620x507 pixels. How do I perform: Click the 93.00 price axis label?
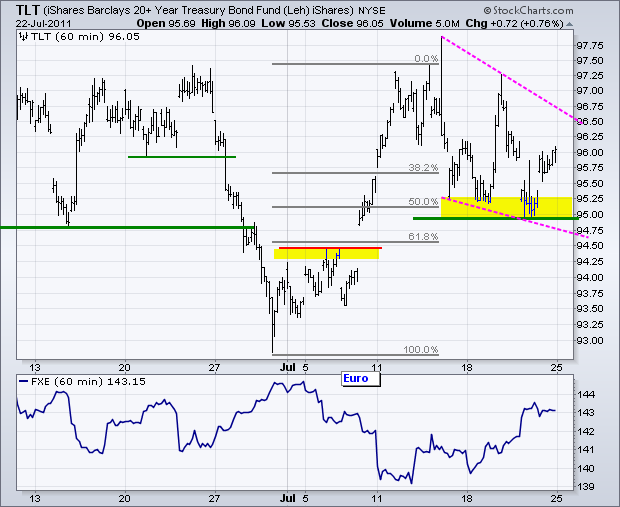point(590,341)
